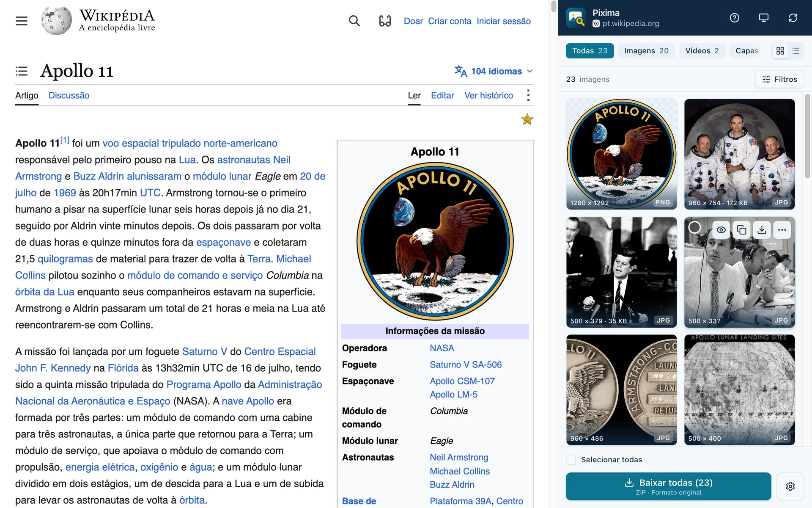Switch Pixima to grid view
This screenshot has height=508, width=812.
780,51
